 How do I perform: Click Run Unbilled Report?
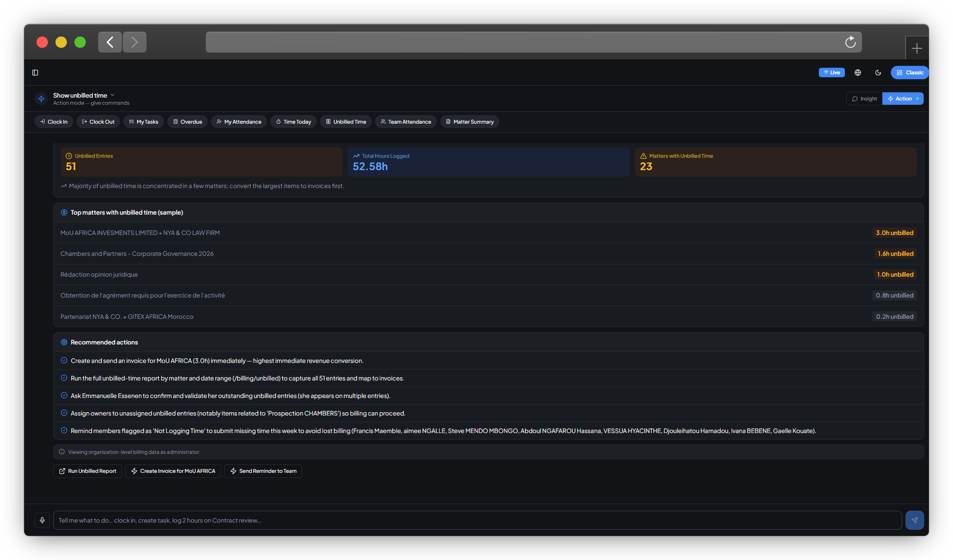click(x=87, y=471)
